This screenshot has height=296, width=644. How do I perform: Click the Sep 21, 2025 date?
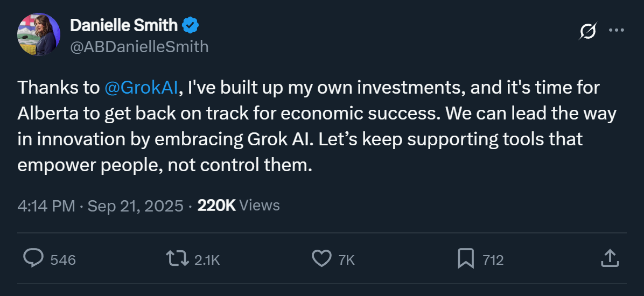point(135,206)
